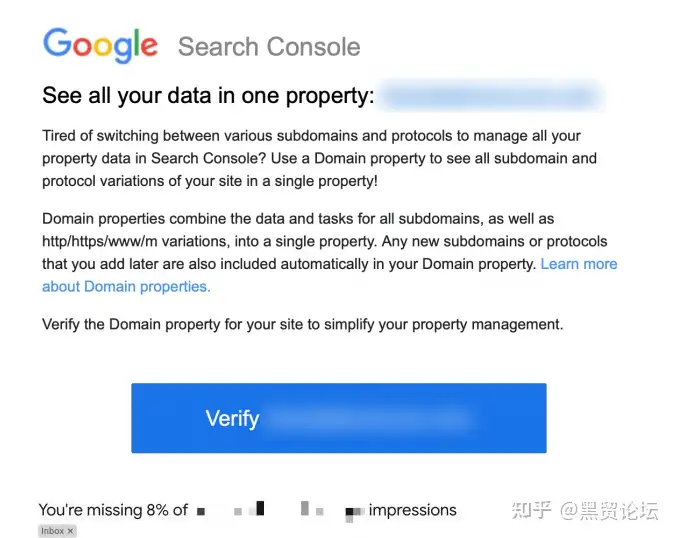
Task: Click the @黑贸论坛 watermark handle
Action: [609, 511]
